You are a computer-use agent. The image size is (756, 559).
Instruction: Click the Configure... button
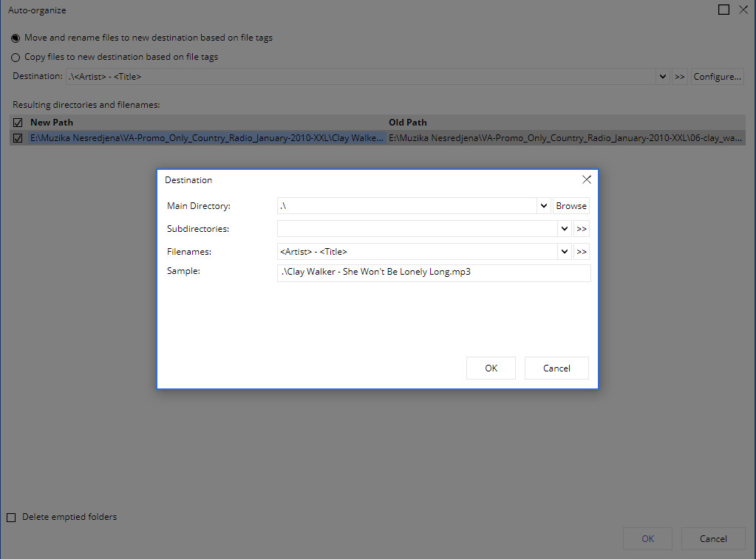click(x=717, y=77)
